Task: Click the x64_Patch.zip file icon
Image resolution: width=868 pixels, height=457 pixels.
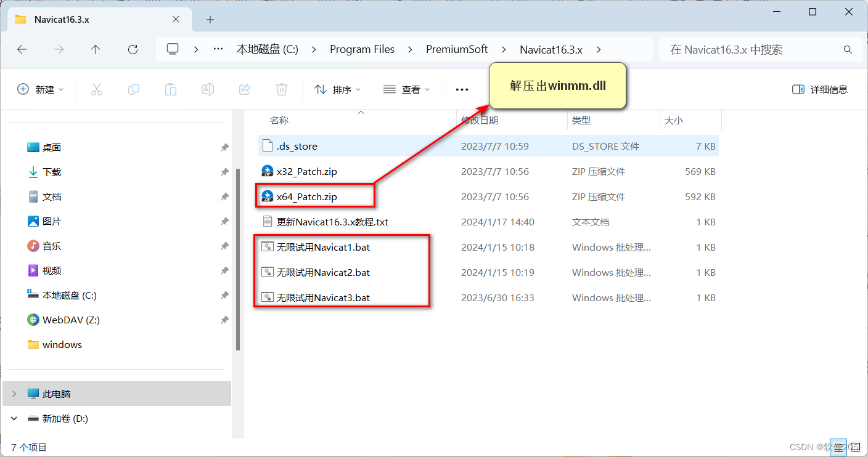Action: [x=268, y=196]
